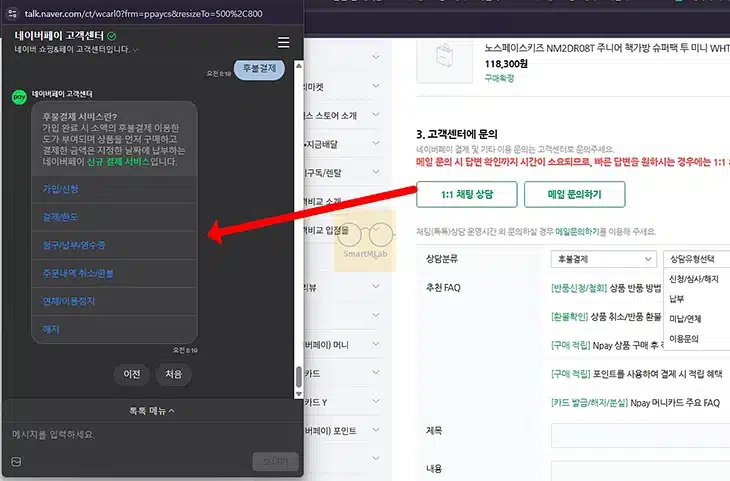Click the product title 노스페이스키즈 NM2DR08T
The image size is (730, 481).
607,48
